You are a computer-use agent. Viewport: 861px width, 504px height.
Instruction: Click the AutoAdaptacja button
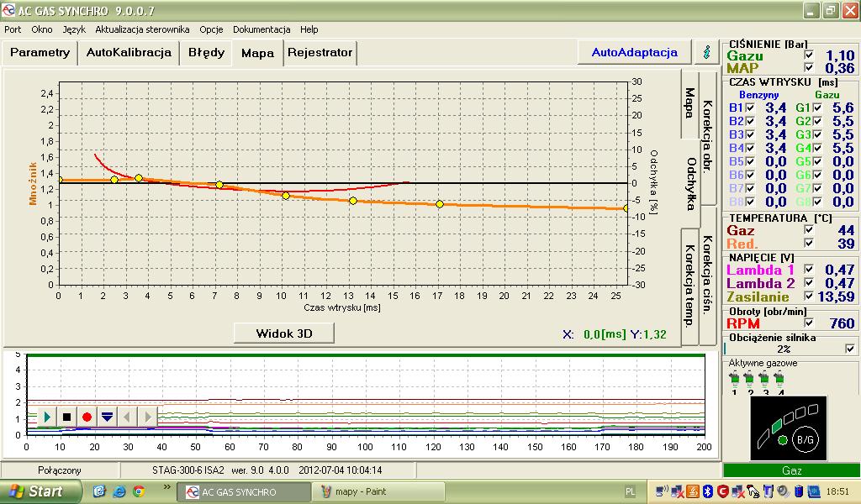point(634,52)
